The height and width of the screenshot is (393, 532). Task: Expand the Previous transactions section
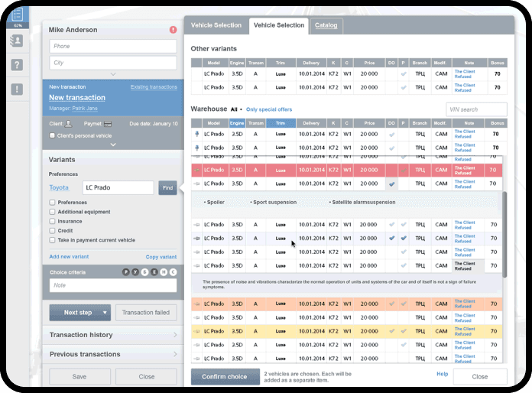click(113, 354)
